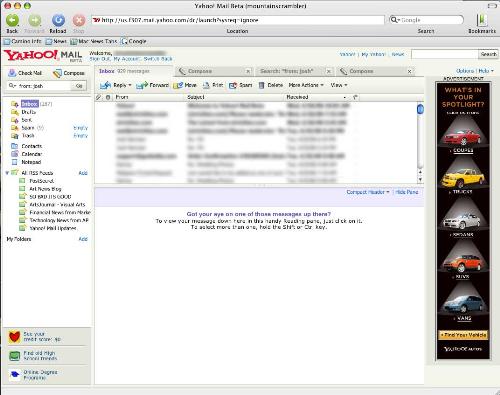Click the Forward message icon
This screenshot has width=500, height=395.
[142, 85]
